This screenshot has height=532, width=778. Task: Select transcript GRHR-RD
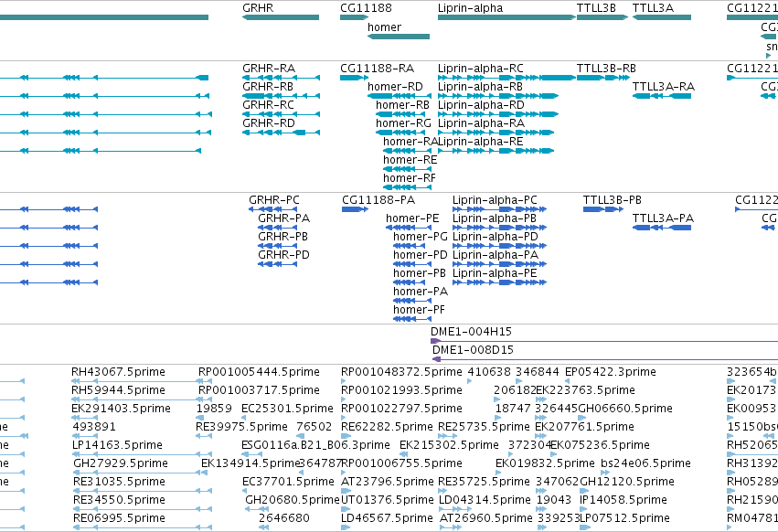click(281, 133)
